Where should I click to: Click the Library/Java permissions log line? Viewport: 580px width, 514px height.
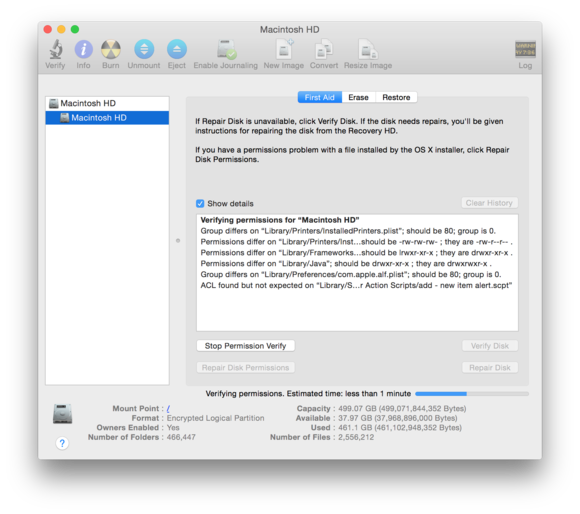coord(346,264)
